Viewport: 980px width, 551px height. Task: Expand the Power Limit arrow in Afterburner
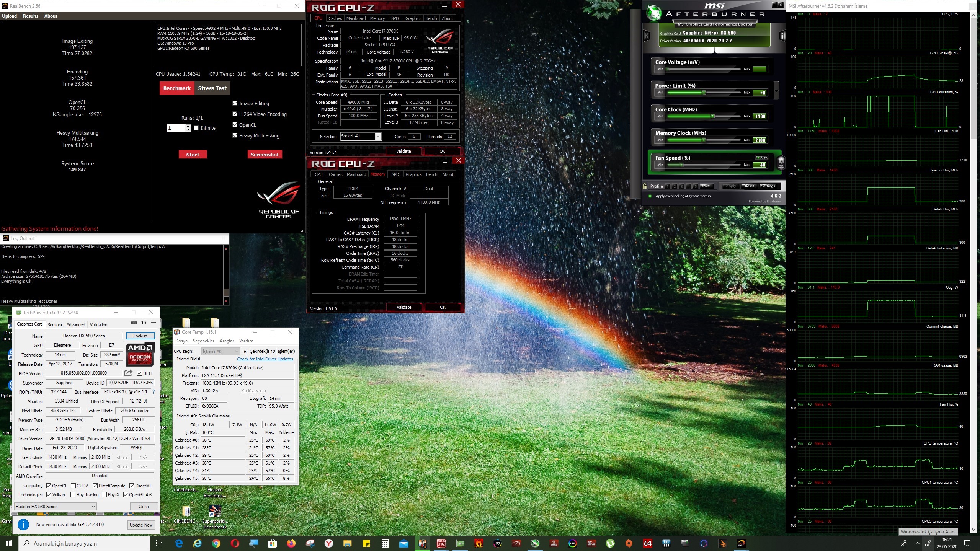(776, 91)
